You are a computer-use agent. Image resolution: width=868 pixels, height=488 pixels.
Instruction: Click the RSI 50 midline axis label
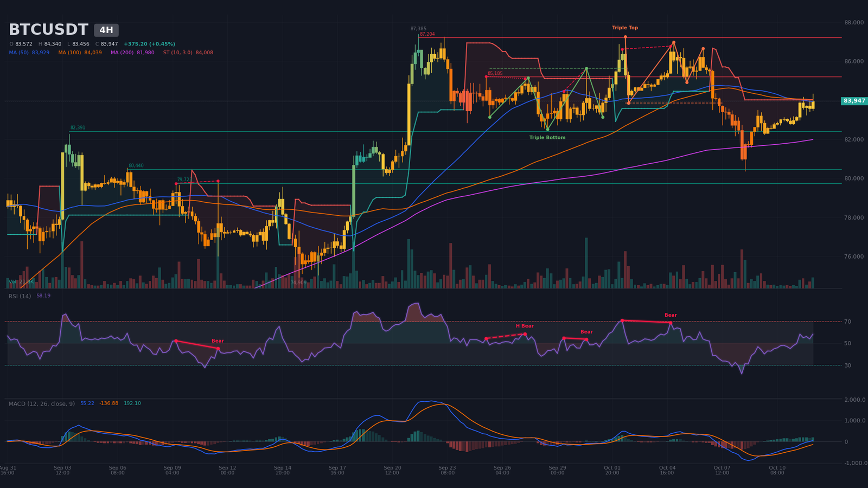tap(847, 343)
